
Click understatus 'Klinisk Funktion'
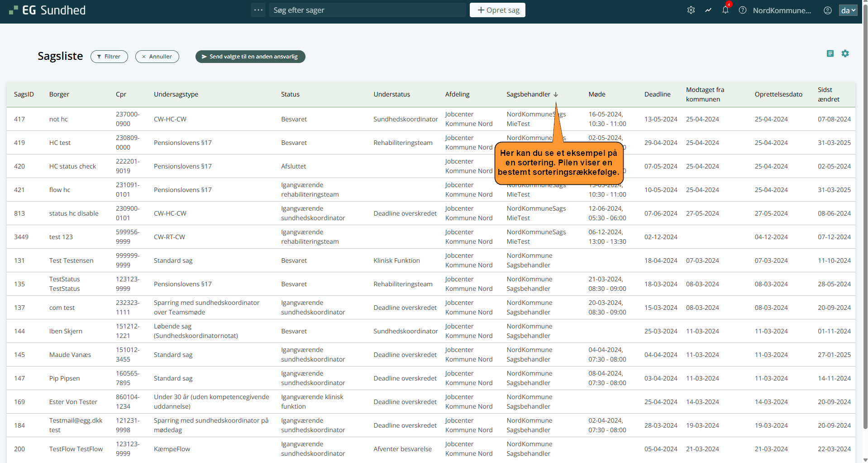pyautogui.click(x=397, y=260)
